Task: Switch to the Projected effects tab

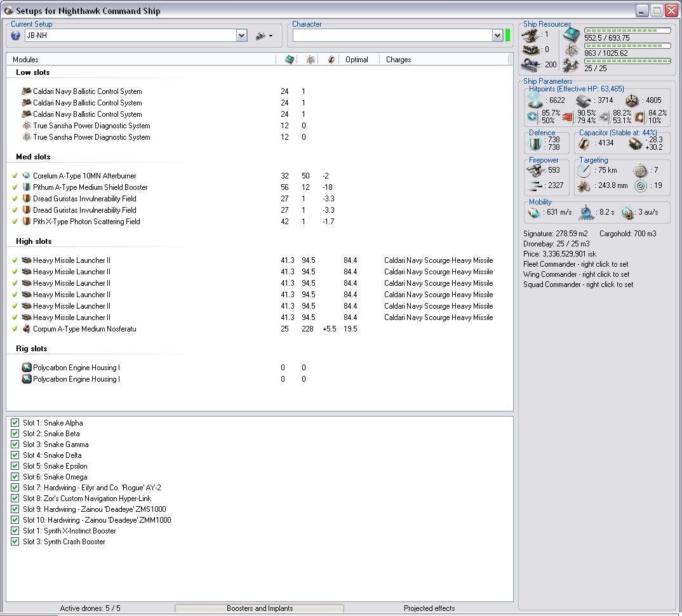Action: pos(429,608)
